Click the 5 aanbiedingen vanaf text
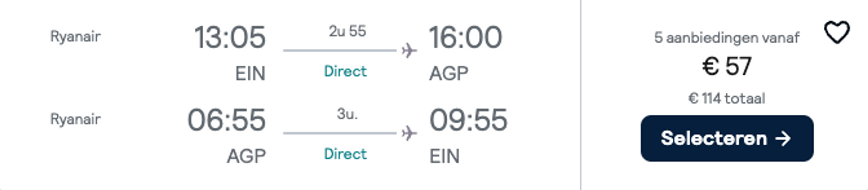The image size is (868, 190). point(727,38)
